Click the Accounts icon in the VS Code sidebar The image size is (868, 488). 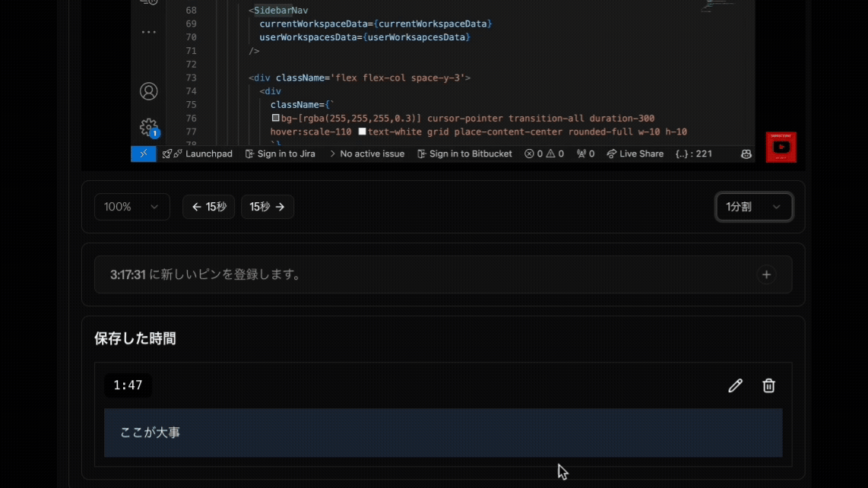click(148, 91)
